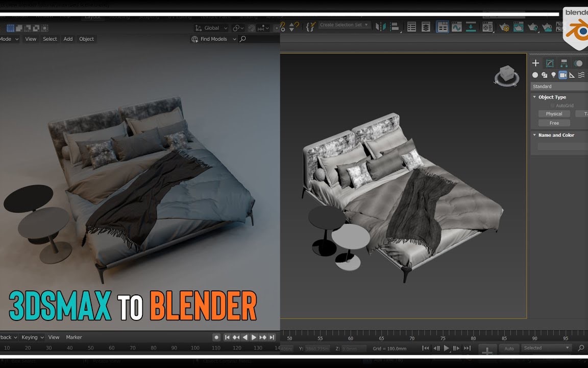The height and width of the screenshot is (368, 588).
Task: Collapse the Name and Color rollout
Action: pos(535,135)
